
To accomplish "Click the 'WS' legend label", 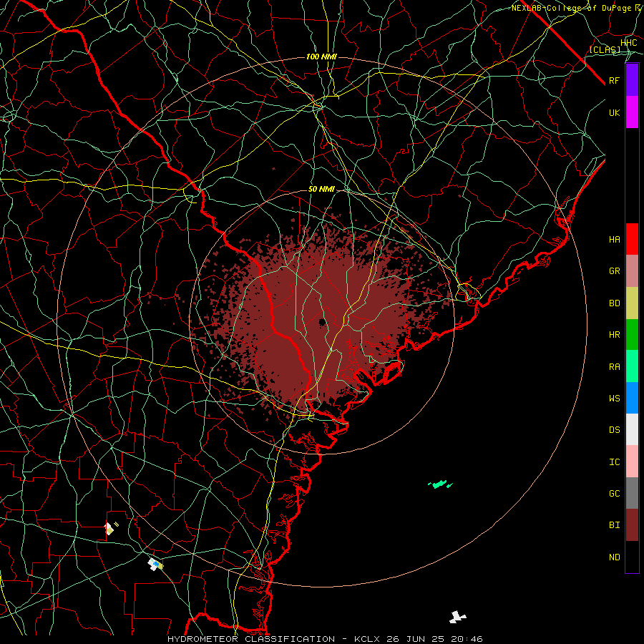I will 615,398.
